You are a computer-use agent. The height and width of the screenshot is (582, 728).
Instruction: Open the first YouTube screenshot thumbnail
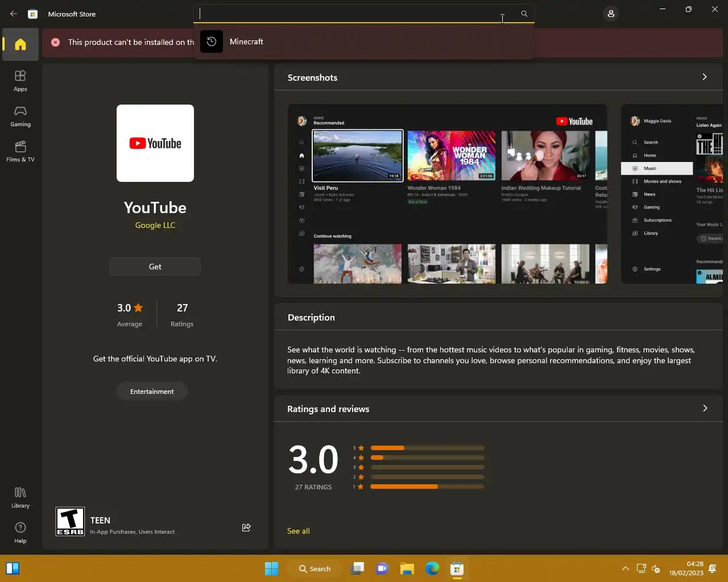[x=448, y=194]
